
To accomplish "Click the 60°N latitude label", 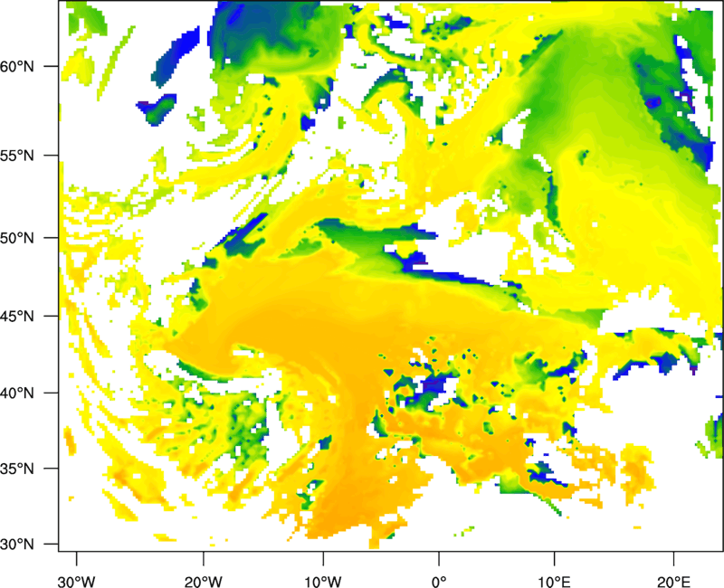I will 17,66.
